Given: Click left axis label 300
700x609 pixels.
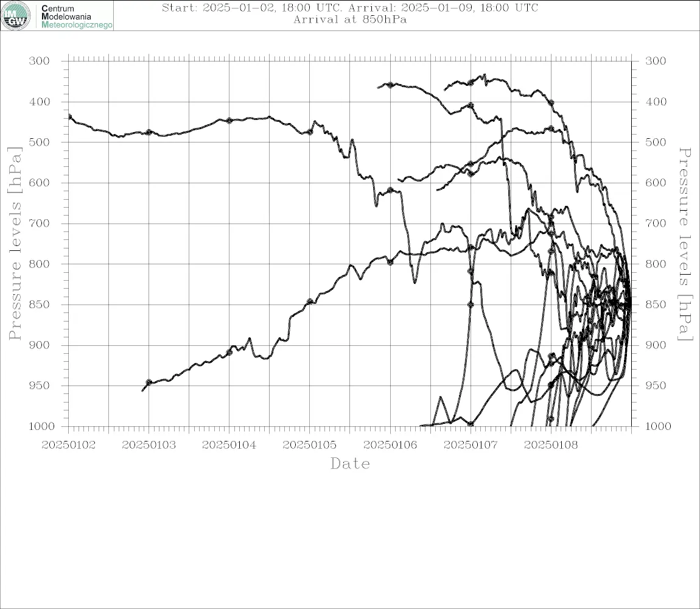Looking at the screenshot, I should [x=40, y=61].
